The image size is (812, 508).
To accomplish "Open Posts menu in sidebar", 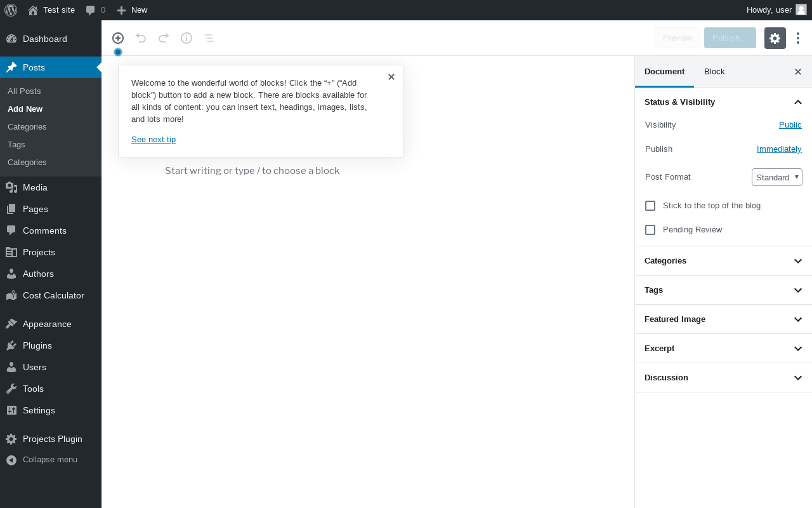I will [x=51, y=67].
